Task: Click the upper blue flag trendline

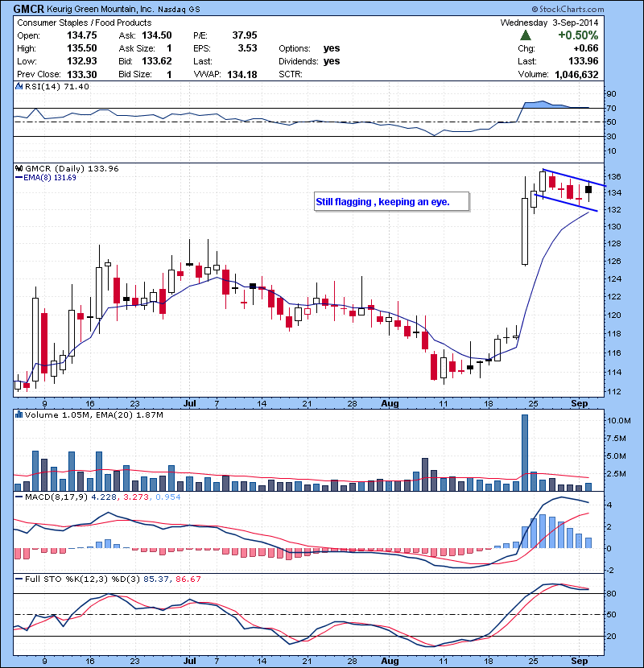Action: coord(574,178)
